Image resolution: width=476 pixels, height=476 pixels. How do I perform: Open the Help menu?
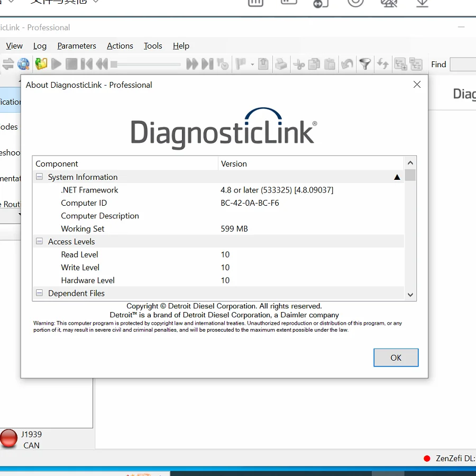click(181, 46)
